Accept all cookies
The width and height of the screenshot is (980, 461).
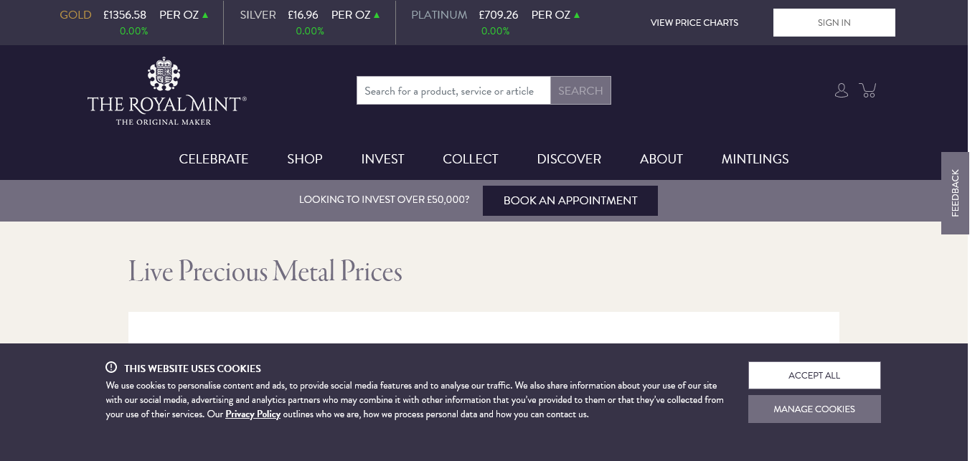click(x=814, y=375)
